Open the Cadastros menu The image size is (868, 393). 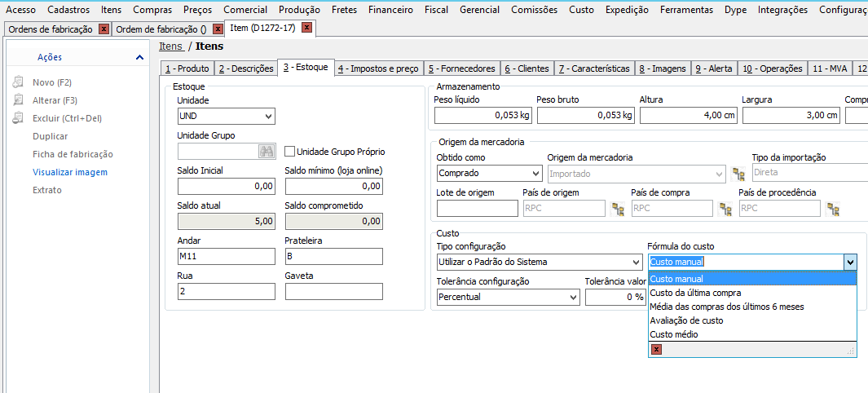point(68,10)
